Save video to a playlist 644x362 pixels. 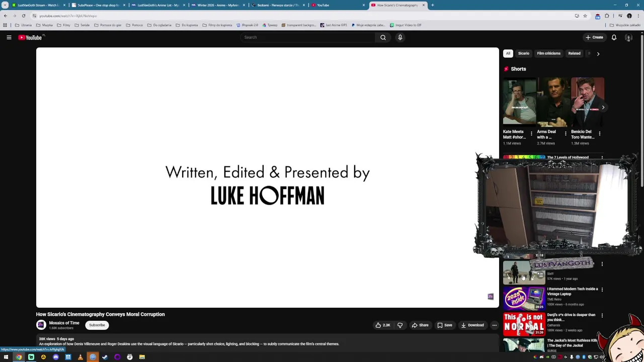[445, 325]
